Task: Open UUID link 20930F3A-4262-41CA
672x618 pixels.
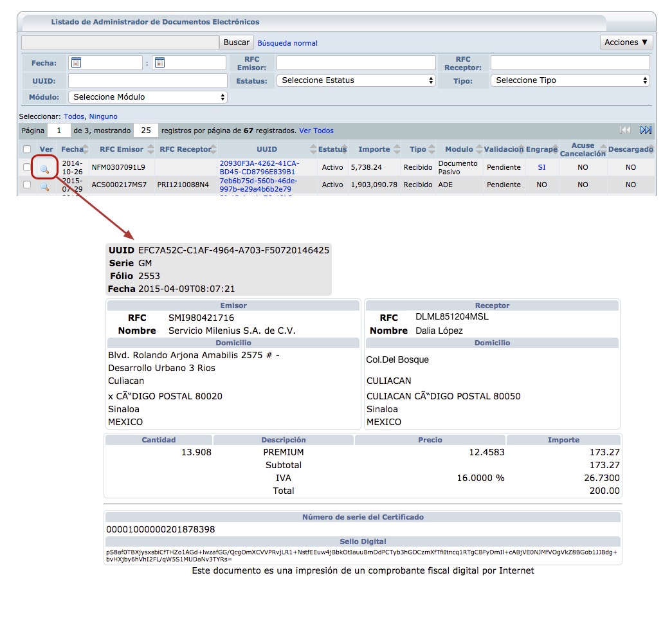Action: tap(259, 167)
